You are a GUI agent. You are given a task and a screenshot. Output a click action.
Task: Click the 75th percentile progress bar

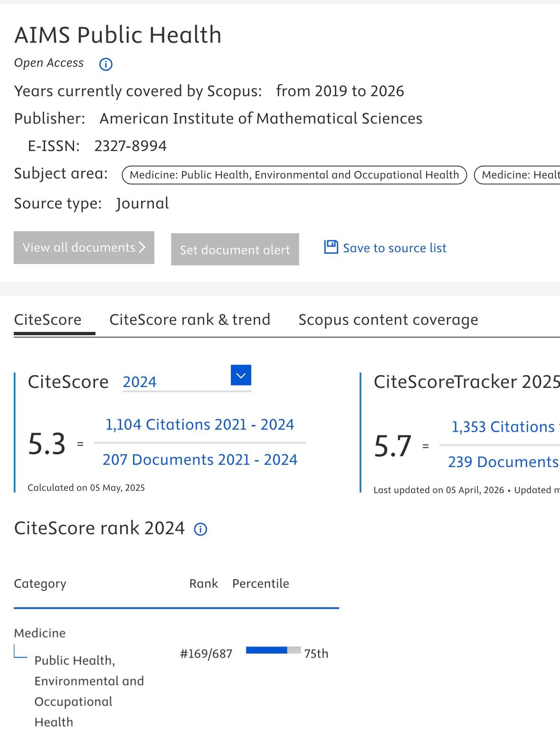[x=273, y=650]
